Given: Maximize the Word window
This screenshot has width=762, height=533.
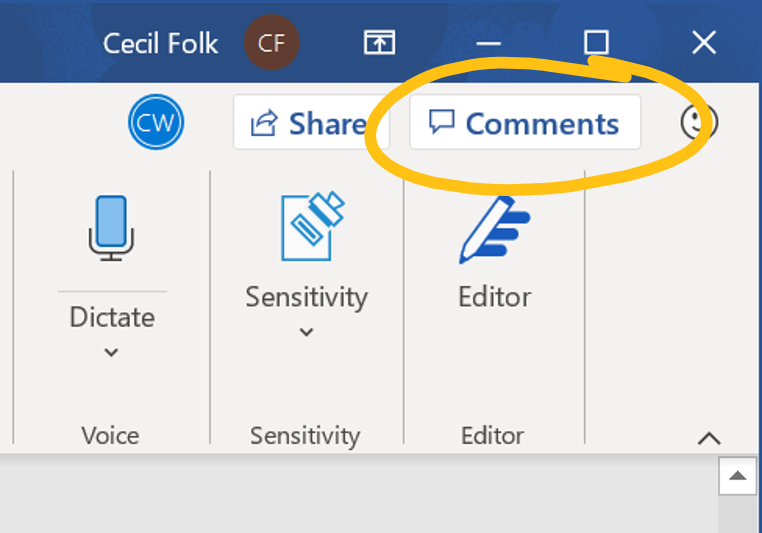Looking at the screenshot, I should (596, 42).
